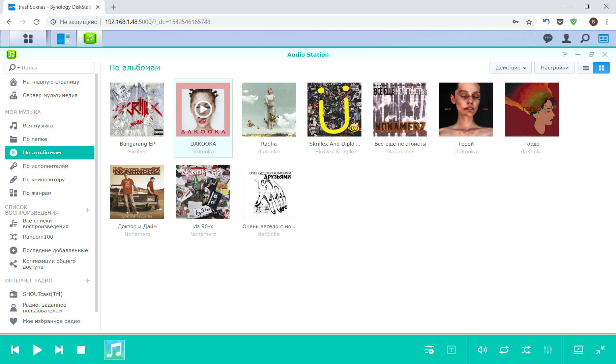616x364 pixels.
Task: Click the sidebar vertical scrollbar
Action: 97,192
